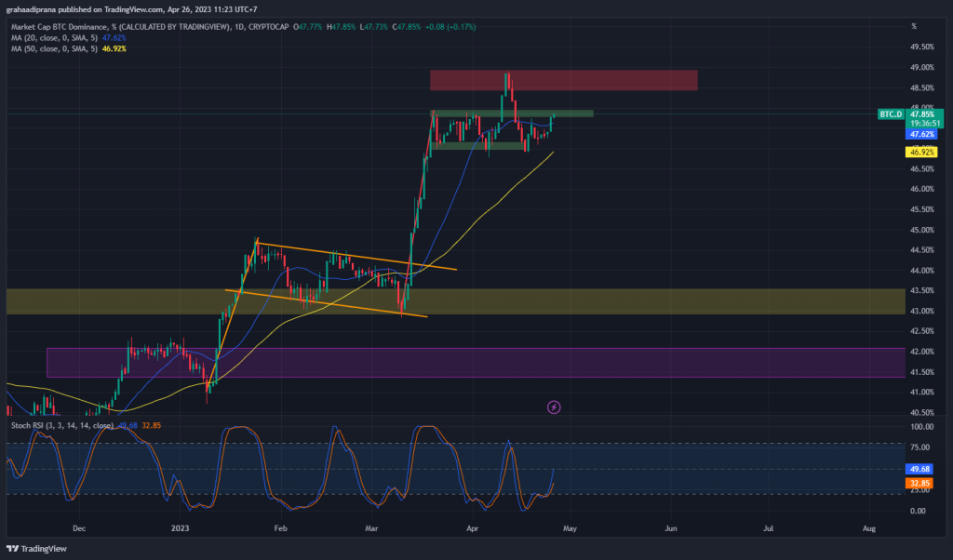The image size is (953, 560).
Task: Click the publisher header line grahaadiprana
Action: (131, 9)
